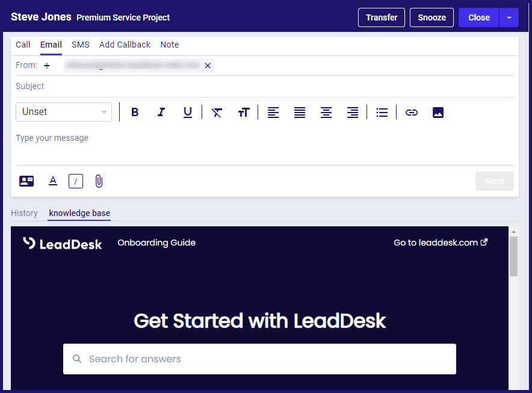
Task: Remove the selected From address
Action: [208, 66]
